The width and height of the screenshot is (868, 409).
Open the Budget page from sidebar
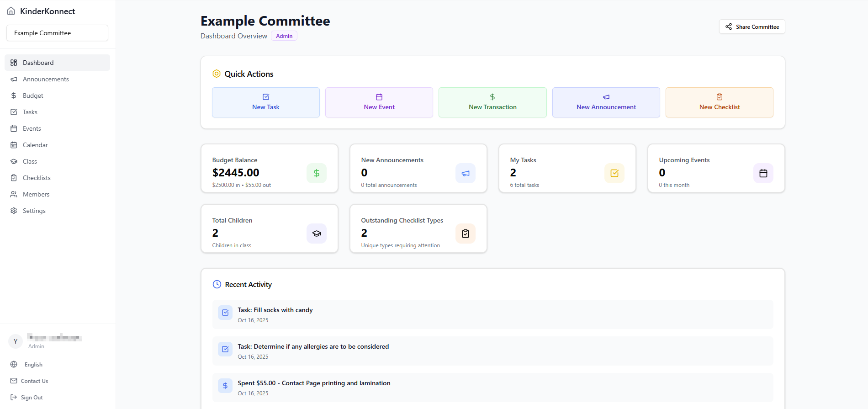[57, 96]
